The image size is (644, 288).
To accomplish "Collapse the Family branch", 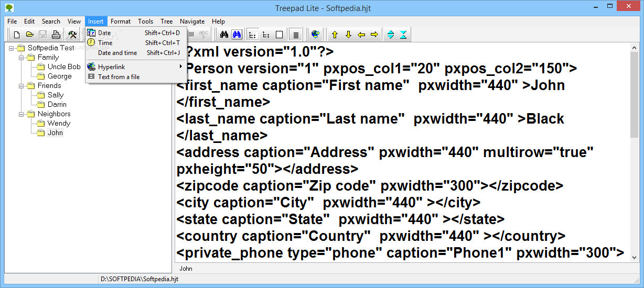I will pos(22,57).
